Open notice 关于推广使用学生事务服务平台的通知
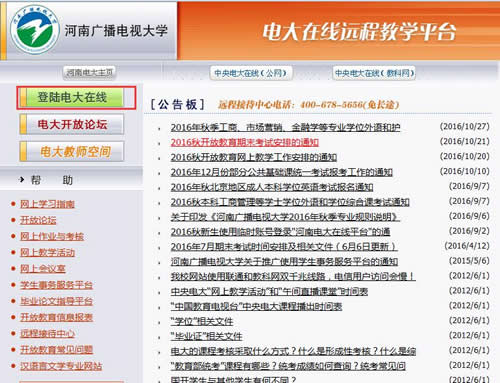 pos(284,262)
